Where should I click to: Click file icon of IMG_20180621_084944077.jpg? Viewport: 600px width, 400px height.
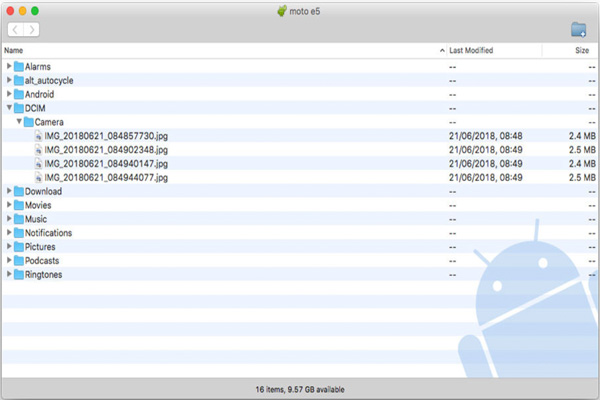click(38, 177)
